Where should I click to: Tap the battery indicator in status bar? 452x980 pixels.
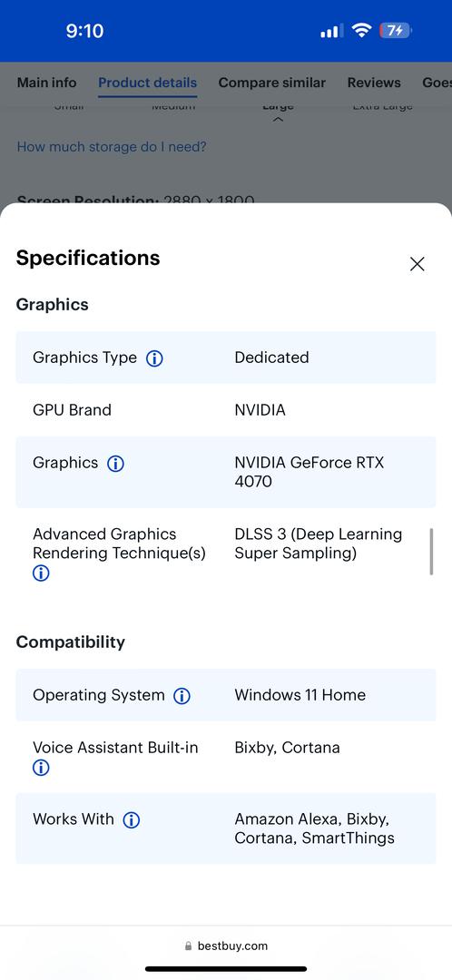coord(395,30)
